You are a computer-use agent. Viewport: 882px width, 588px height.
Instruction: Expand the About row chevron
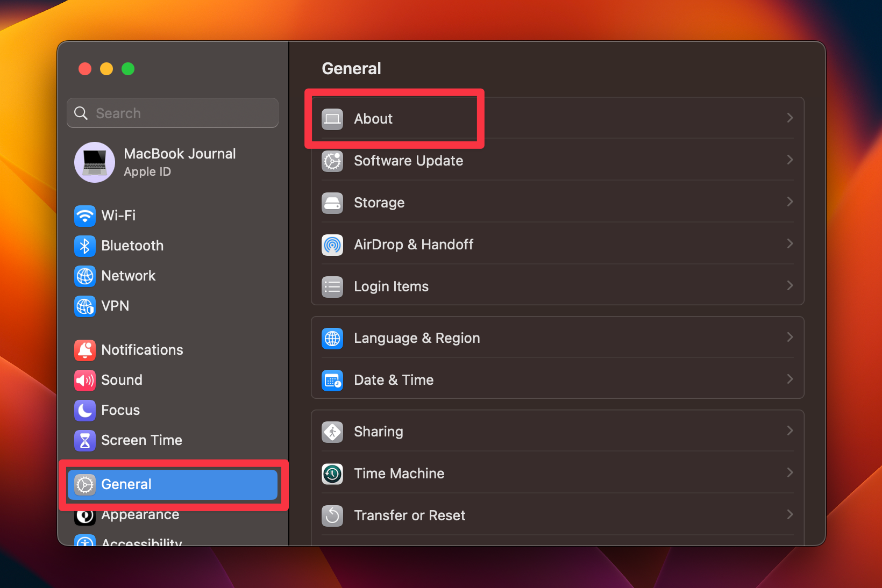(x=789, y=118)
